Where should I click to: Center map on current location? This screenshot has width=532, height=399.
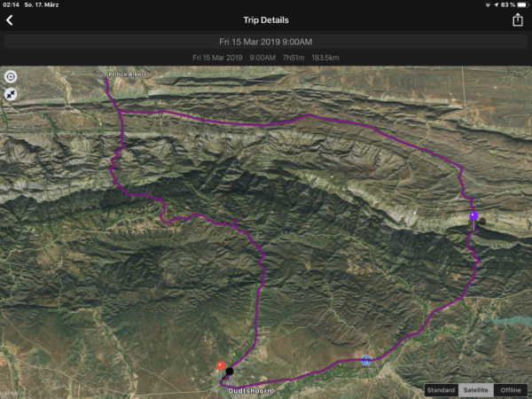coord(11,76)
